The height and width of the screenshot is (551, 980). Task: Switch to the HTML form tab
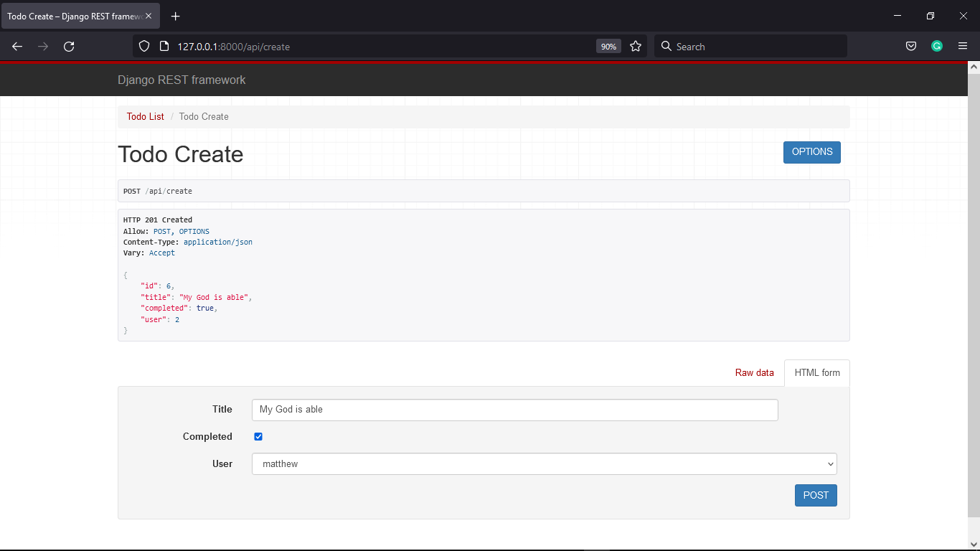tap(817, 373)
